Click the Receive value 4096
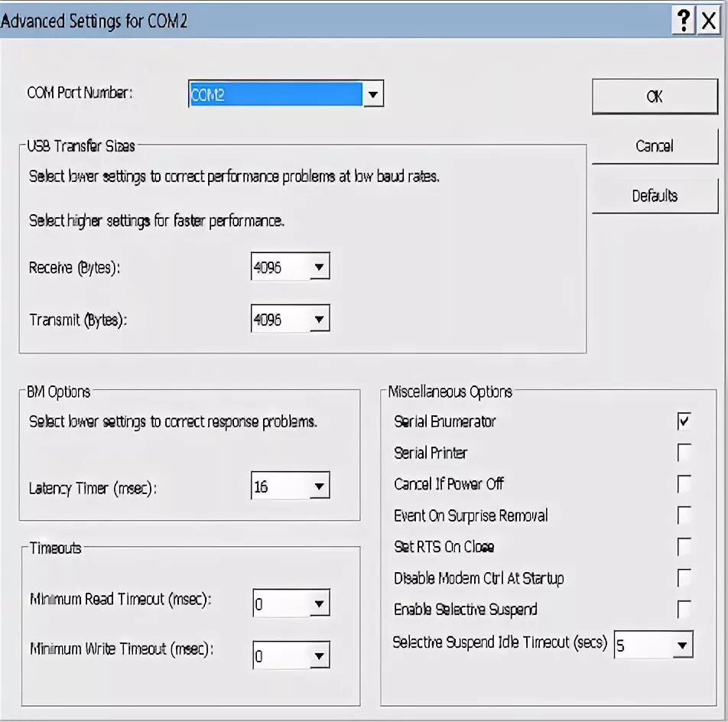Image resolution: width=728 pixels, height=722 pixels. pyautogui.click(x=268, y=268)
